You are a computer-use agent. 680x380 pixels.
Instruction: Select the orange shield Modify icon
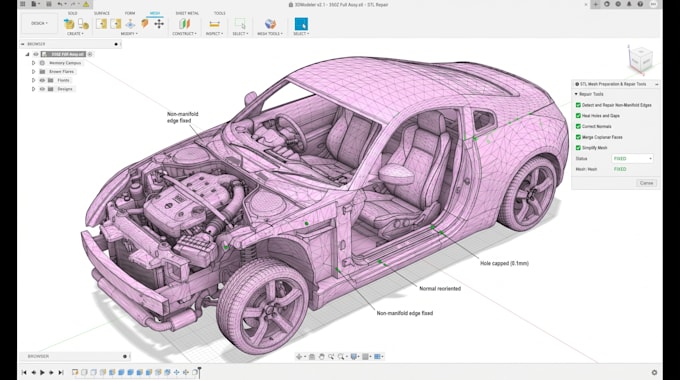click(144, 23)
